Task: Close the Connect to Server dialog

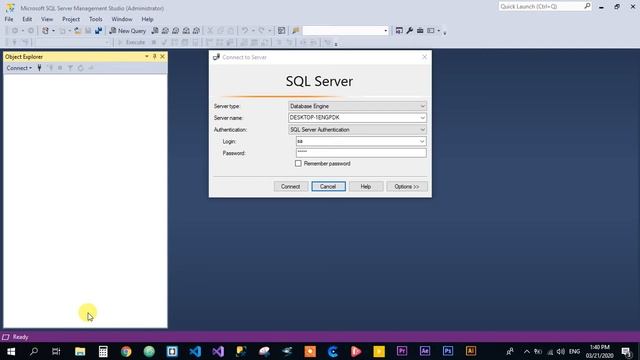Action: (424, 57)
